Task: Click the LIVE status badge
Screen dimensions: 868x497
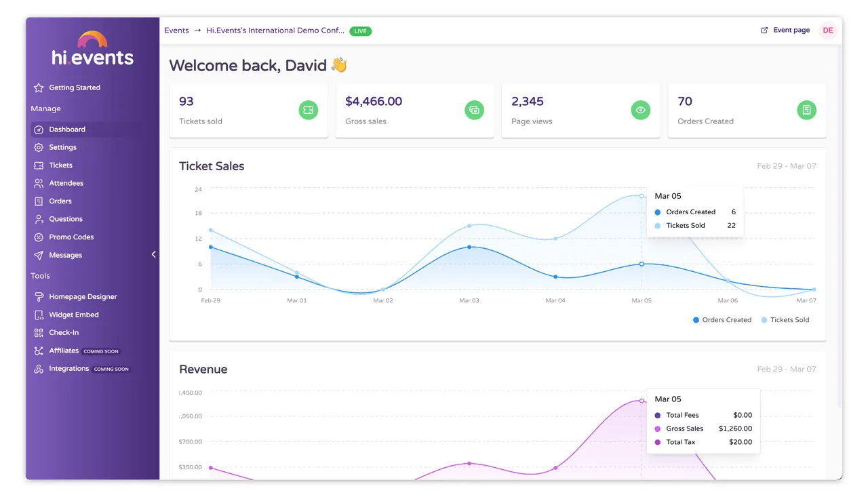Action: pyautogui.click(x=361, y=31)
